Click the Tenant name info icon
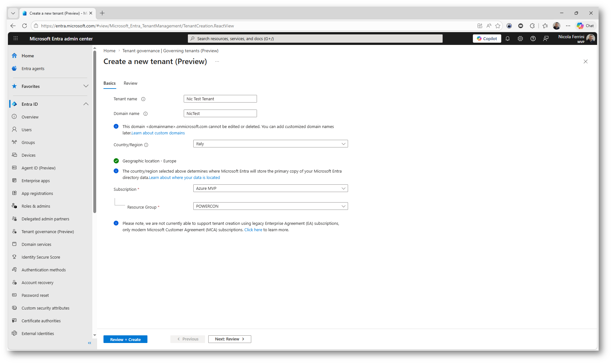This screenshot has width=612, height=364. (x=143, y=99)
